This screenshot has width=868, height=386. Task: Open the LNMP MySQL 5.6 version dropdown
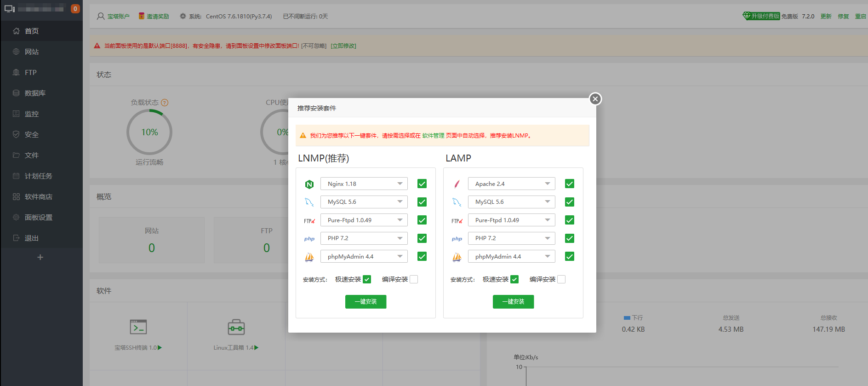364,202
